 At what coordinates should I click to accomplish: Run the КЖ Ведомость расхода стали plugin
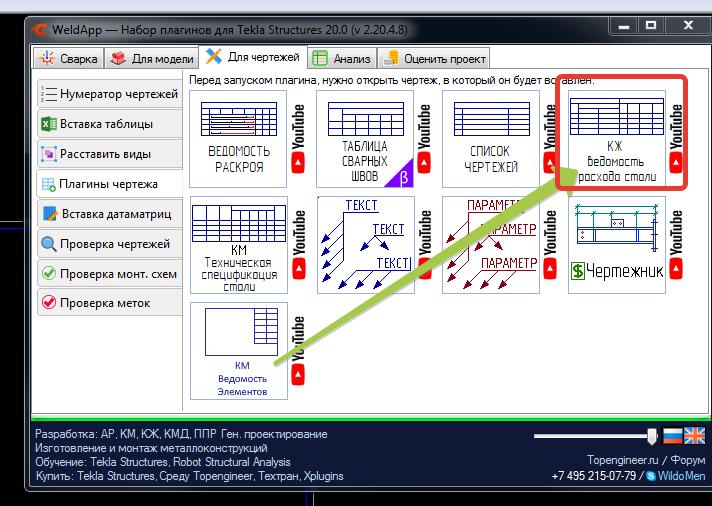pyautogui.click(x=617, y=139)
